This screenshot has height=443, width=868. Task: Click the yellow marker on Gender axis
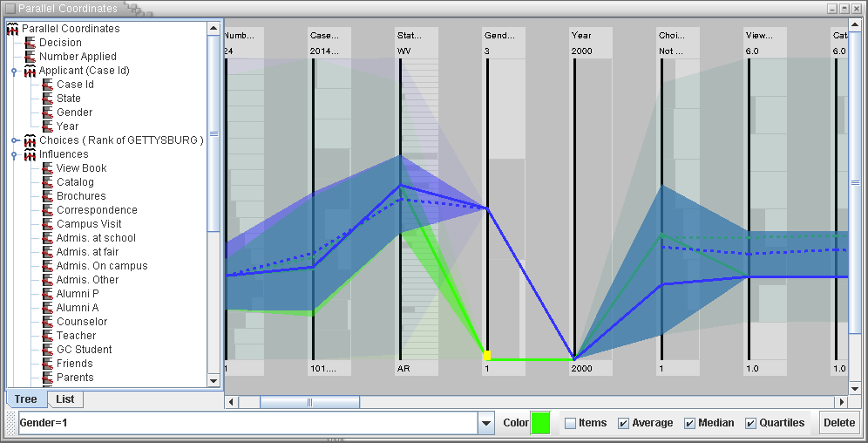coord(487,355)
